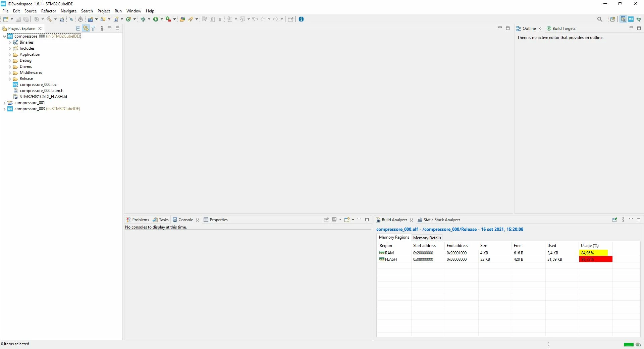Expand the compressore_003 project
The image size is (644, 349).
(x=4, y=109)
